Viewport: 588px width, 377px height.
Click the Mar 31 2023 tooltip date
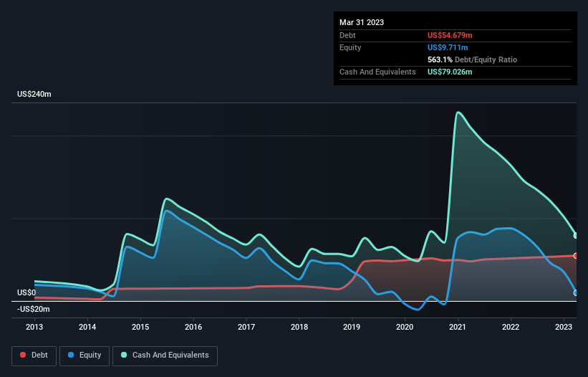pos(362,22)
